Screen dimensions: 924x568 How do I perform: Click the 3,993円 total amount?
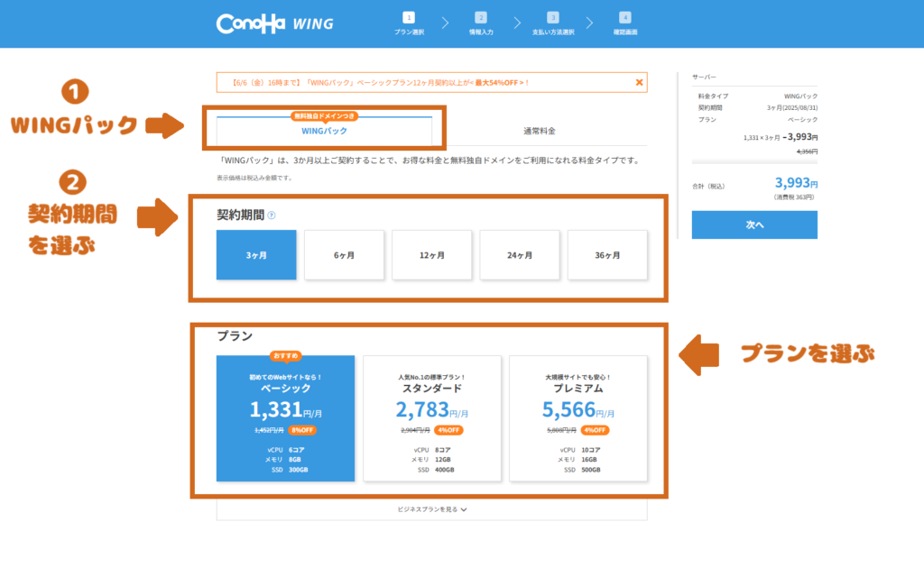click(796, 183)
